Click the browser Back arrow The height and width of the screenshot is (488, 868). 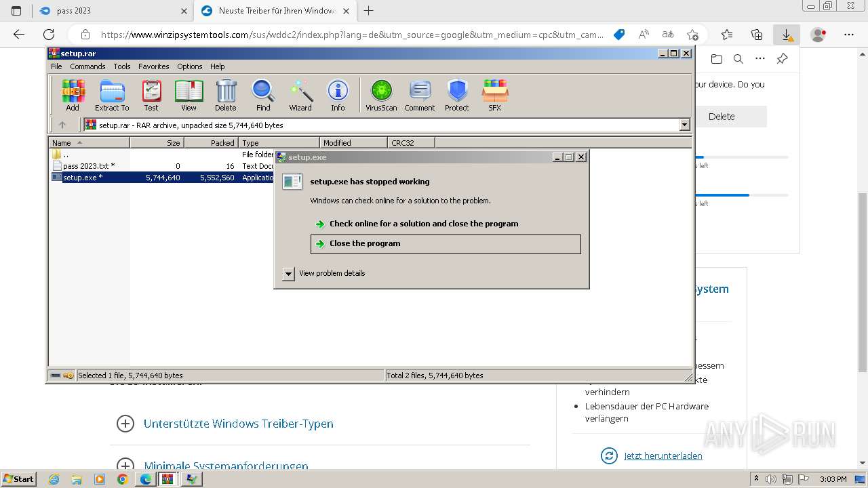coord(18,35)
